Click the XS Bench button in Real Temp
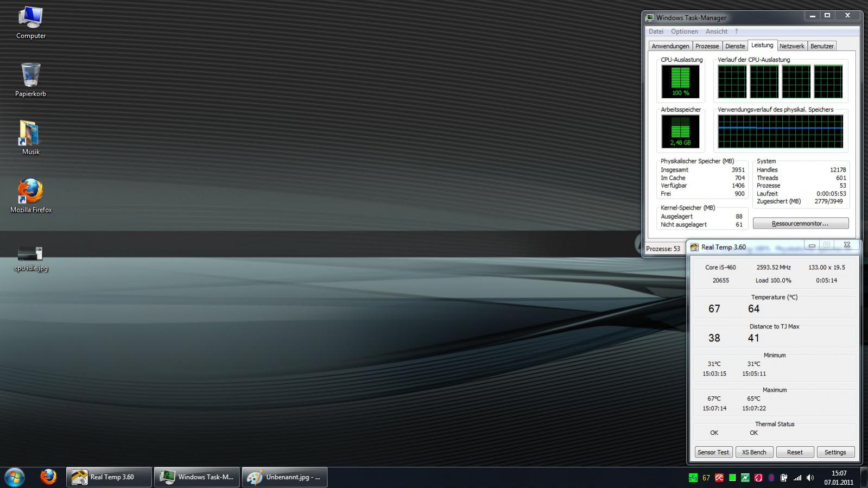Screen dimensions: 868x488 click(x=754, y=452)
